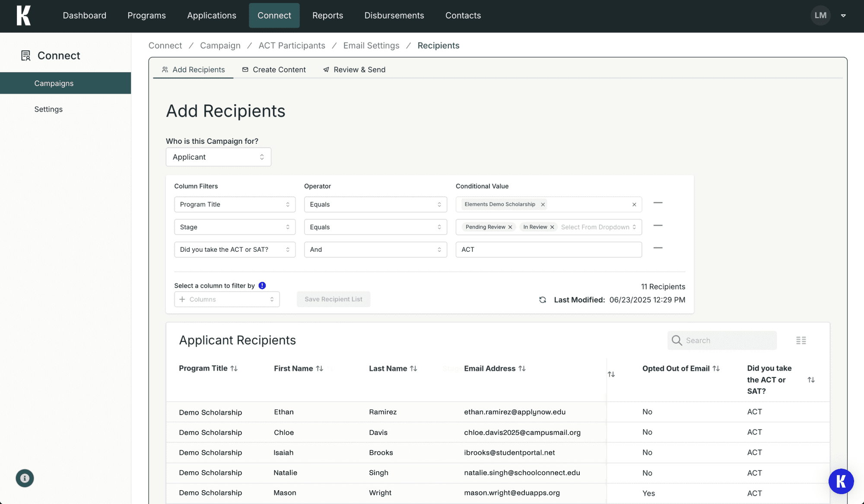864x504 pixels.
Task: Go to ACT Participants breadcrumb link
Action: [x=292, y=46]
